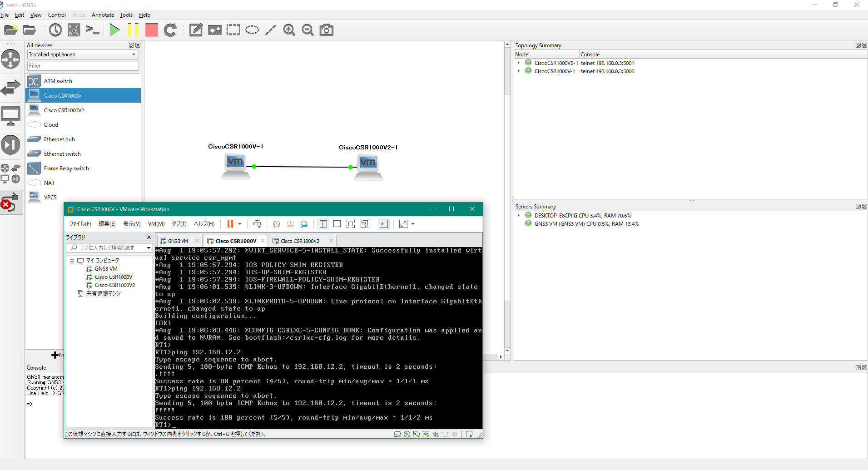Select CiscoCSR1000V-1 node on canvas
Viewport: 868px width, 470px height.
coord(236,166)
